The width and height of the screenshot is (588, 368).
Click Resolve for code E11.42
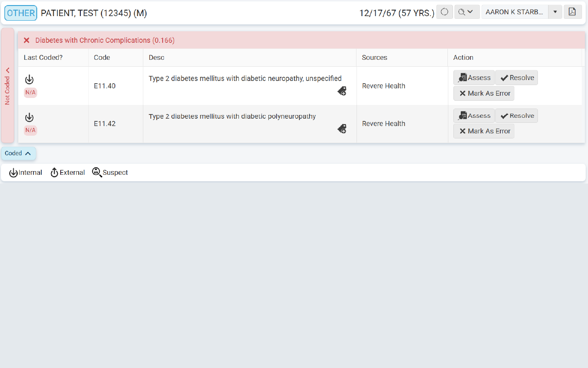[516, 116]
